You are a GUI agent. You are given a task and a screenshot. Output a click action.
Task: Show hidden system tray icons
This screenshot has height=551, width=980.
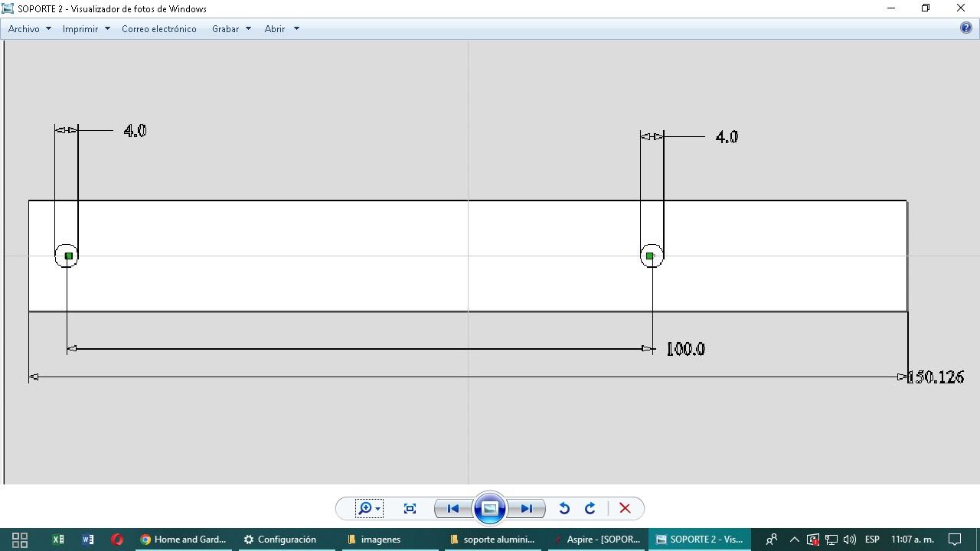(x=794, y=540)
